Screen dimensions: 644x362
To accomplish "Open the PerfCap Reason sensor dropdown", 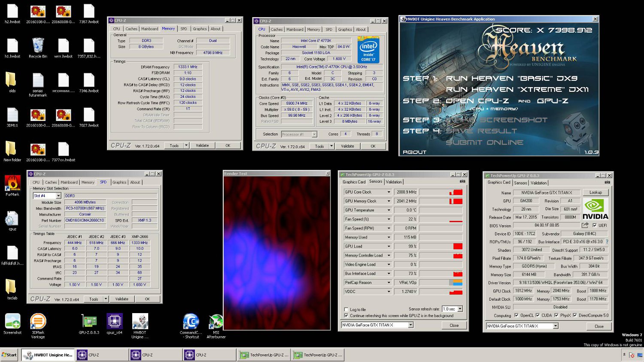I will [389, 283].
